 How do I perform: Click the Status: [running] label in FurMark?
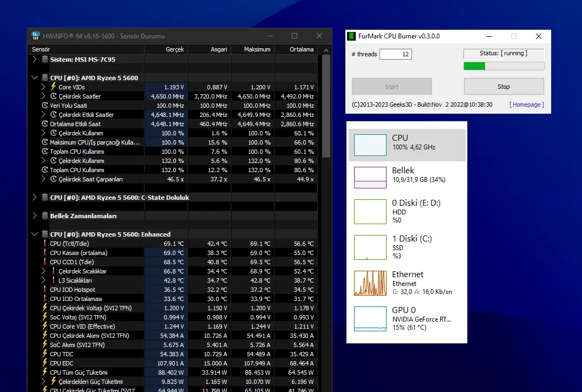pos(503,54)
